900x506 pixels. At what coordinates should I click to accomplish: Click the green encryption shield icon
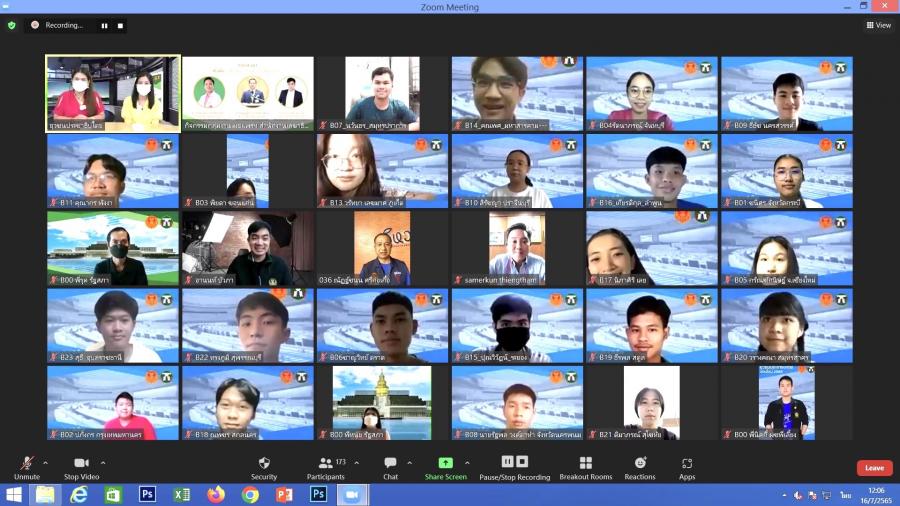click(12, 25)
